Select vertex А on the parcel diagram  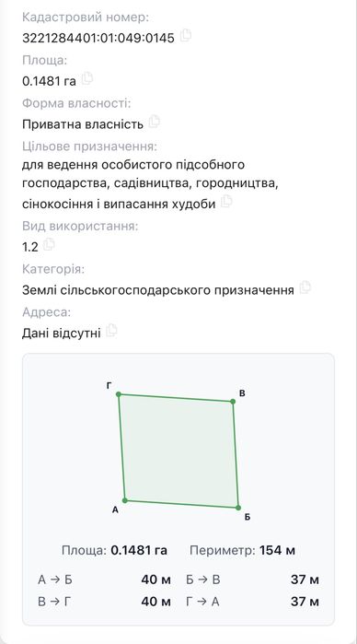(125, 500)
